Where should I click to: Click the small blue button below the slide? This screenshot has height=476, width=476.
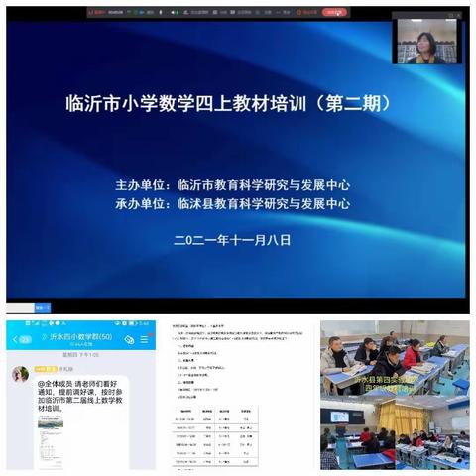(43, 308)
